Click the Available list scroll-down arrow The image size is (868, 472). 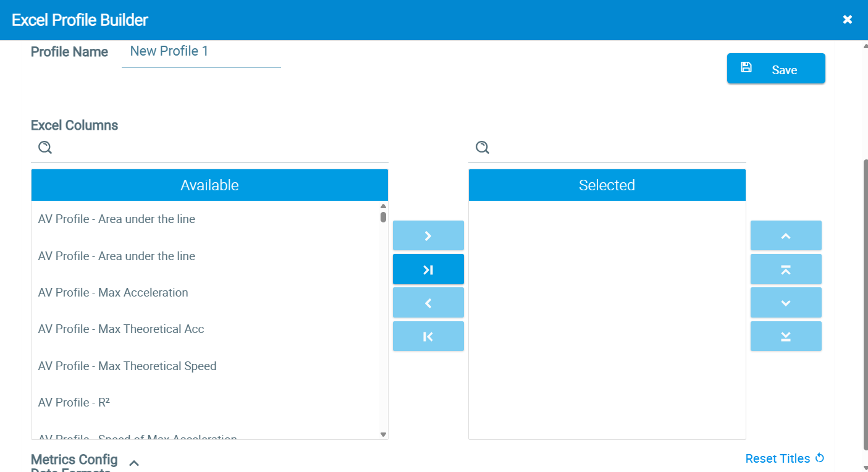(x=383, y=434)
